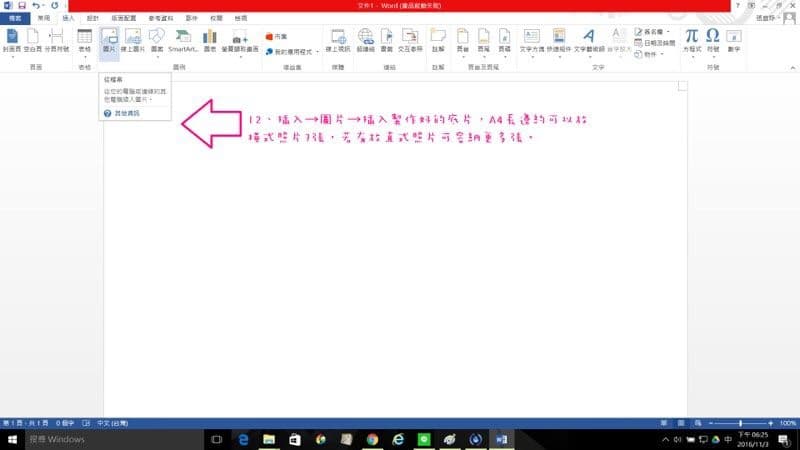This screenshot has width=800, height=450.
Task: Expand the Signature Line dropdown arrow
Action: (x=668, y=32)
